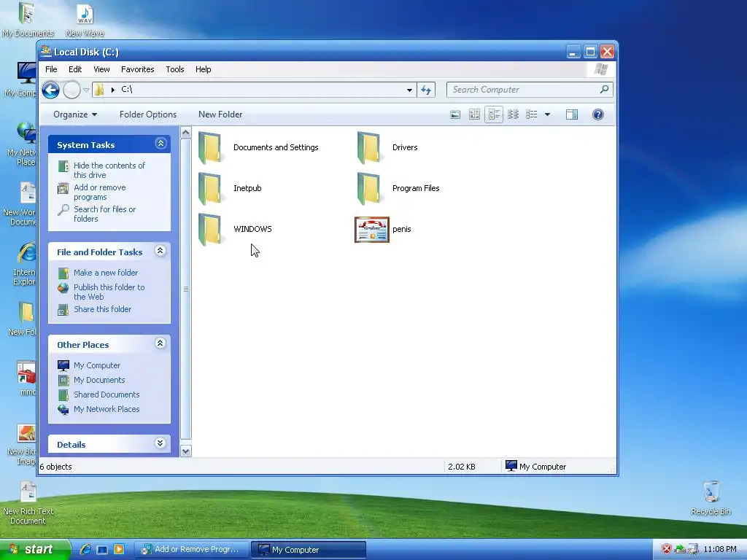Click task pane scrollbar down arrow
Viewport: 747px width, 560px height.
pos(186,451)
